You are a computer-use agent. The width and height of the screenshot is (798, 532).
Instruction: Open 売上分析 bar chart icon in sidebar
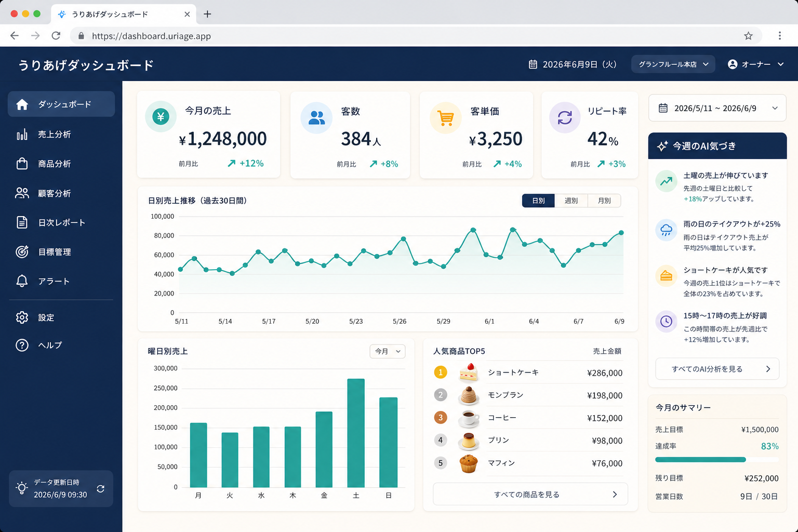[22, 135]
